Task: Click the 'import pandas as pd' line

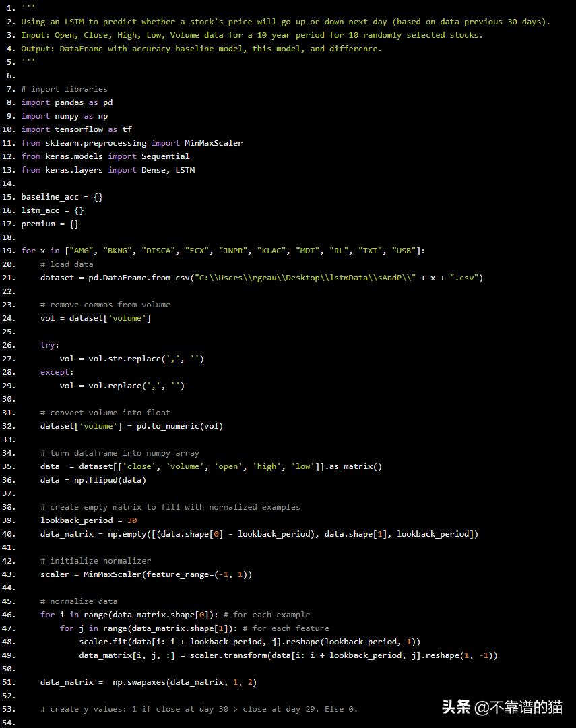Action: pos(67,102)
